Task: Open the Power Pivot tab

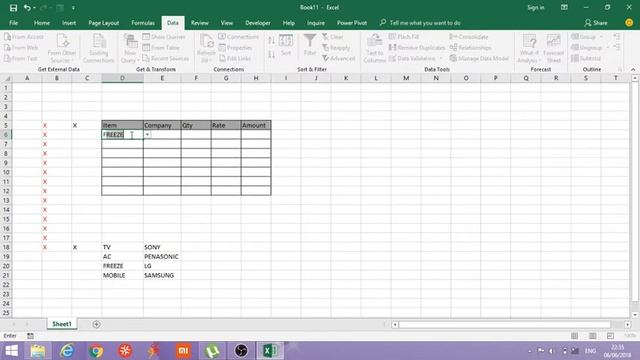Action: pos(352,23)
